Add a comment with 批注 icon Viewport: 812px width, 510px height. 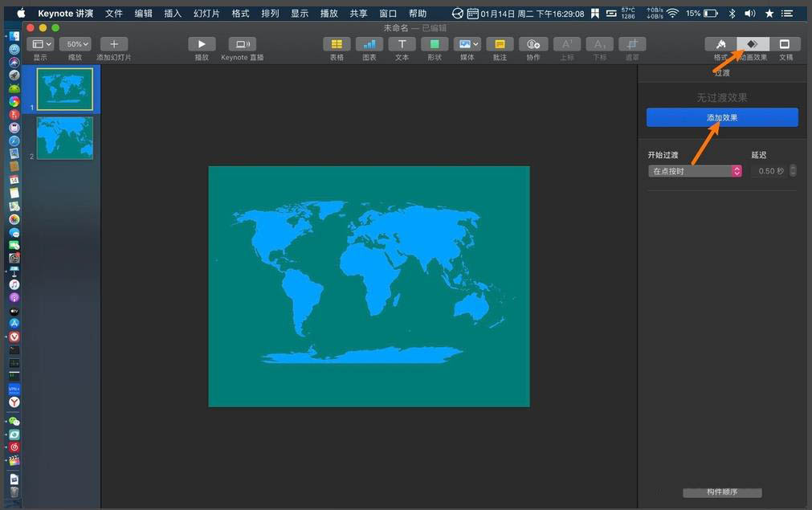pyautogui.click(x=500, y=44)
